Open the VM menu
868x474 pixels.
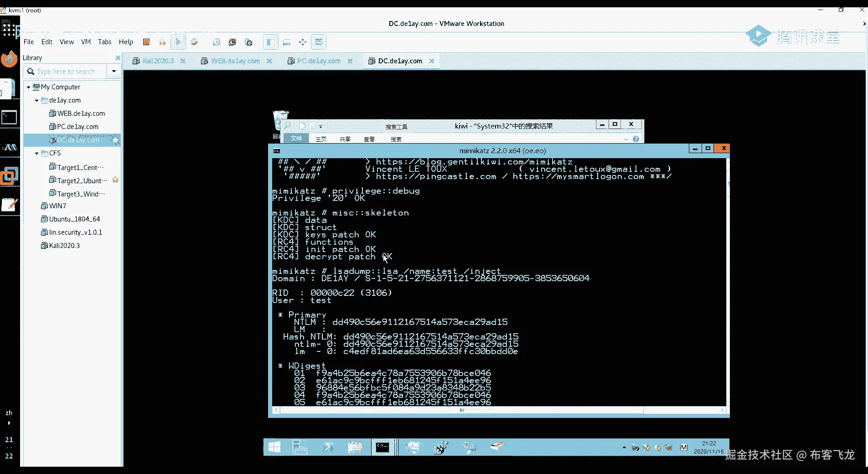click(x=86, y=42)
